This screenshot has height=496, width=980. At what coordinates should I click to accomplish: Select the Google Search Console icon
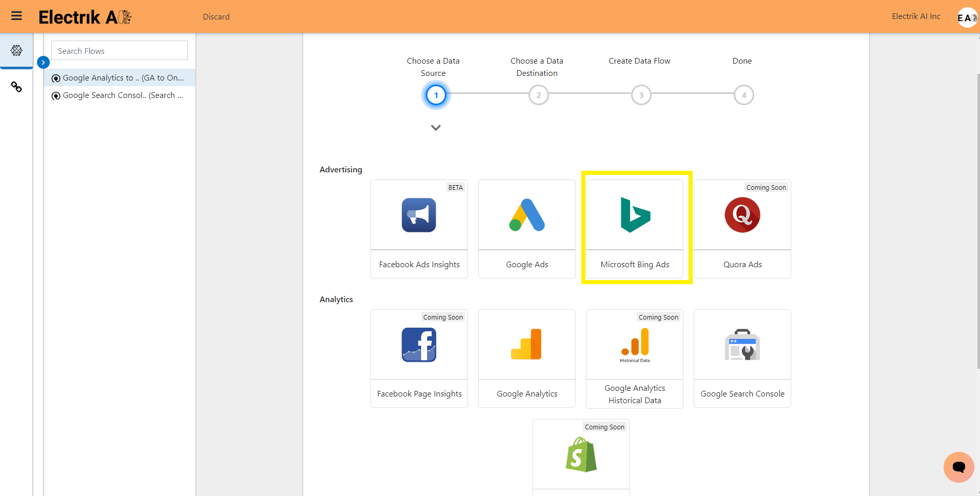click(742, 345)
